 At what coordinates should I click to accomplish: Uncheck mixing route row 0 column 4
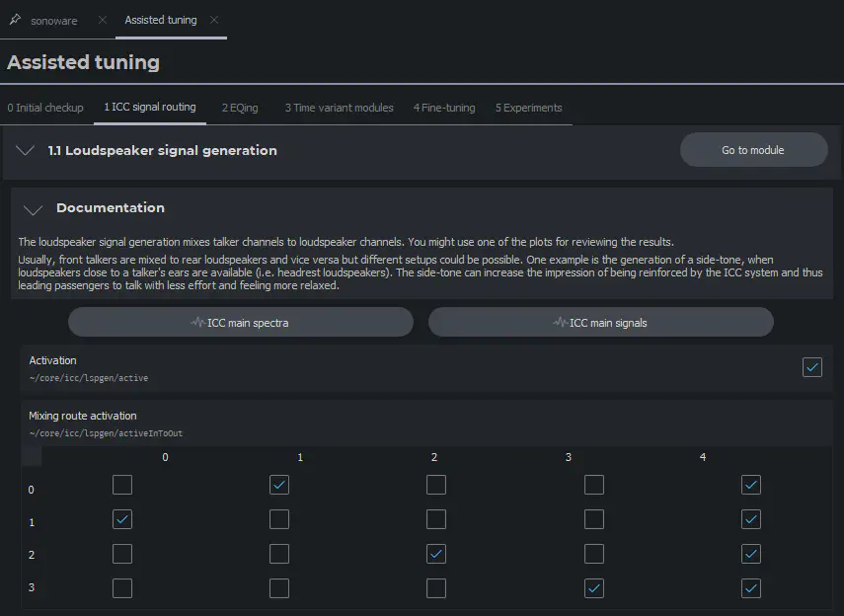click(751, 485)
